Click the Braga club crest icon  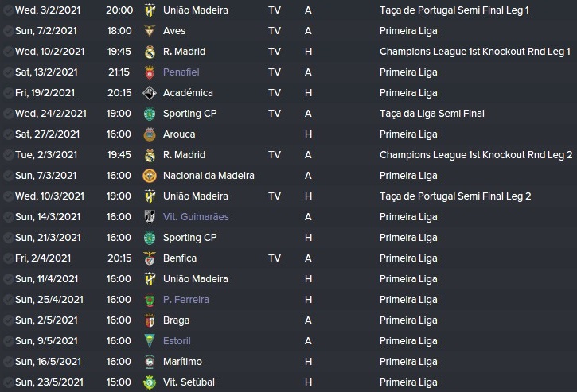click(150, 320)
